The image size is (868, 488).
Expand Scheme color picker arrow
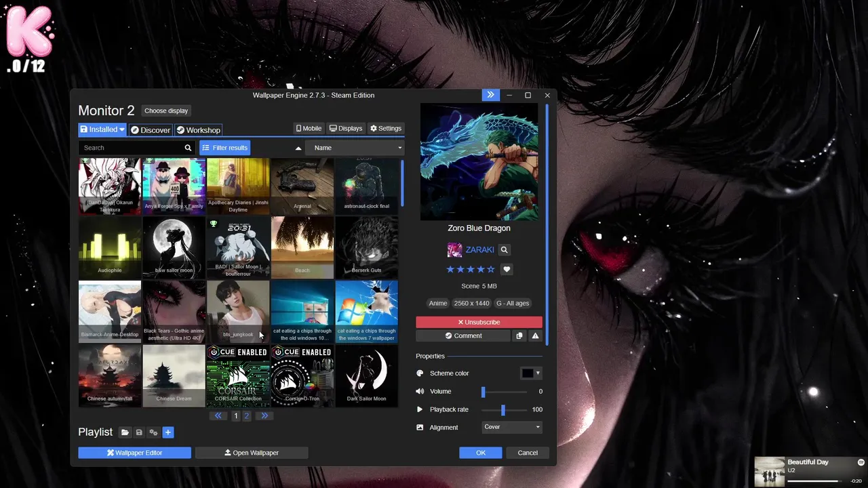(x=538, y=373)
